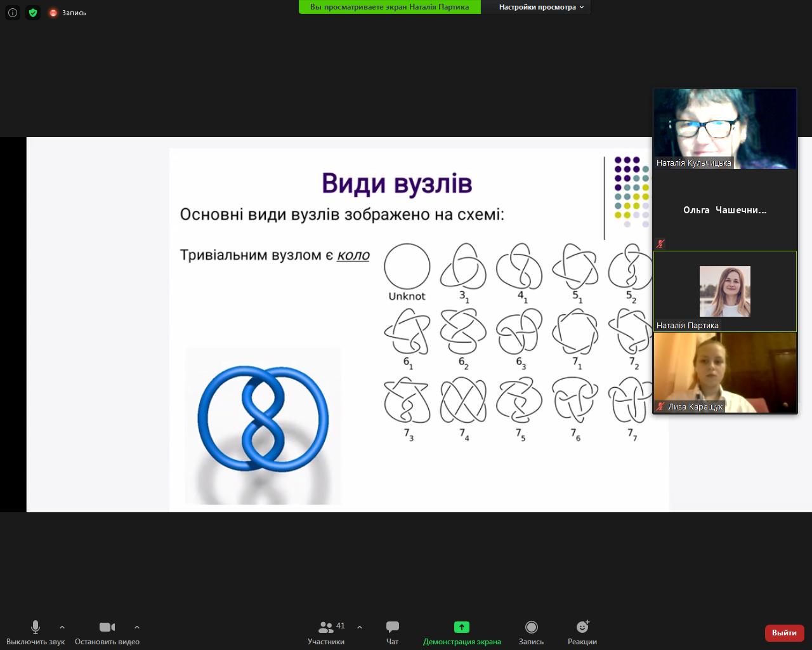Select Наталія Партика participant tile
812x650 pixels.
point(725,291)
